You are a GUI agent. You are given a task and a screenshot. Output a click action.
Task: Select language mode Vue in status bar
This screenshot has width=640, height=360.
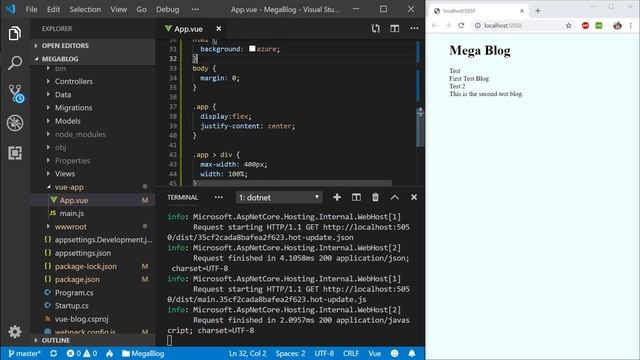375,353
